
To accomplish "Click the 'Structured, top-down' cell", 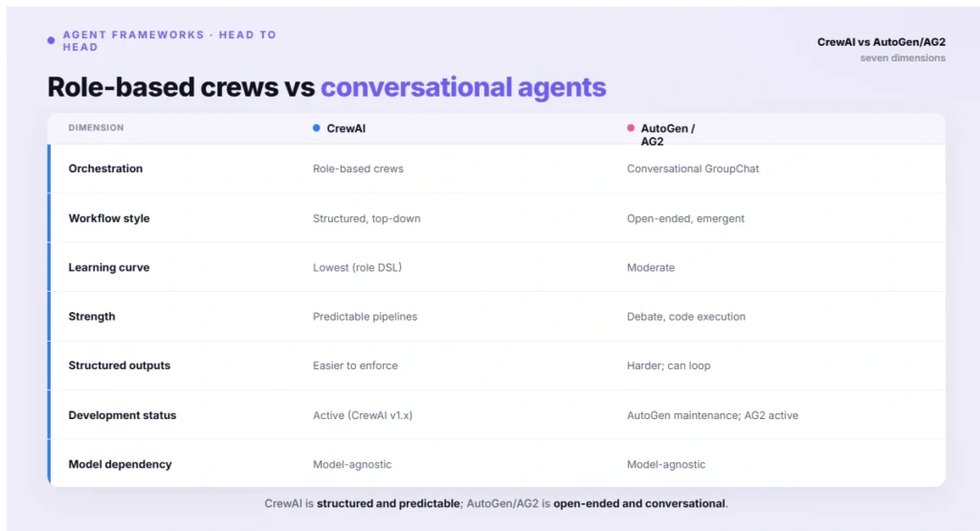I will pos(367,219).
